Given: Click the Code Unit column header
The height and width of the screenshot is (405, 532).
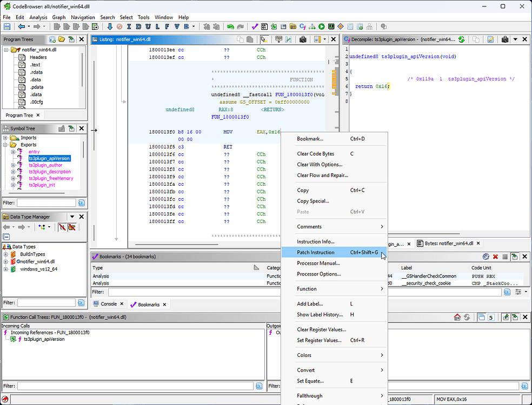Looking at the screenshot, I should click(x=481, y=268).
